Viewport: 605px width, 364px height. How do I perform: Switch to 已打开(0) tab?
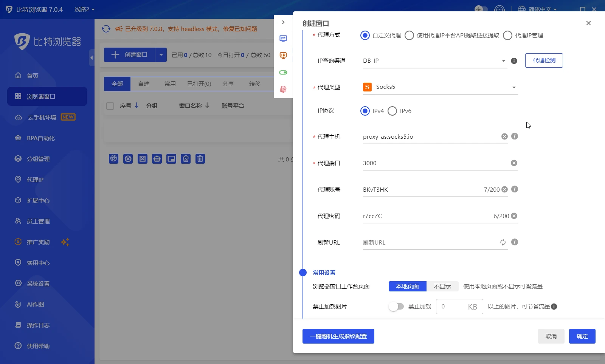[x=199, y=84]
